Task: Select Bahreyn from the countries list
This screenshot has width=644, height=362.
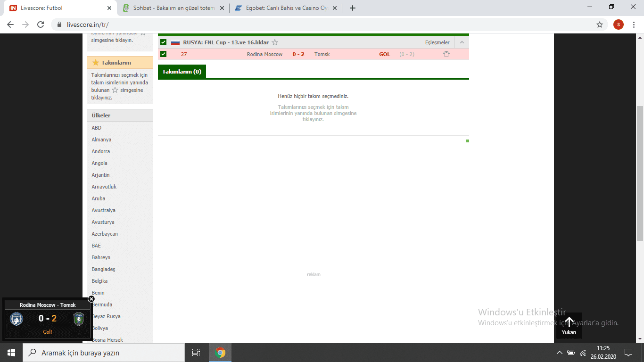Action: (101, 257)
